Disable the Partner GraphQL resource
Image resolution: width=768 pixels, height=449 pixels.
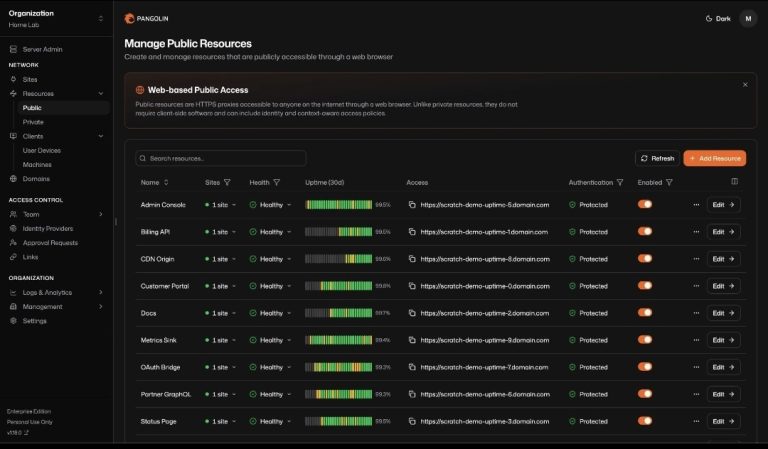(x=645, y=394)
